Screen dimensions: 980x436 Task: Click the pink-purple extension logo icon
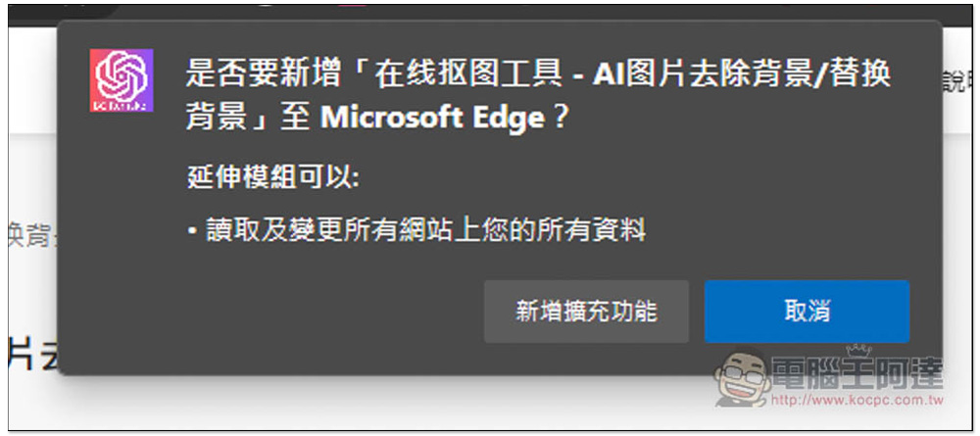[122, 80]
